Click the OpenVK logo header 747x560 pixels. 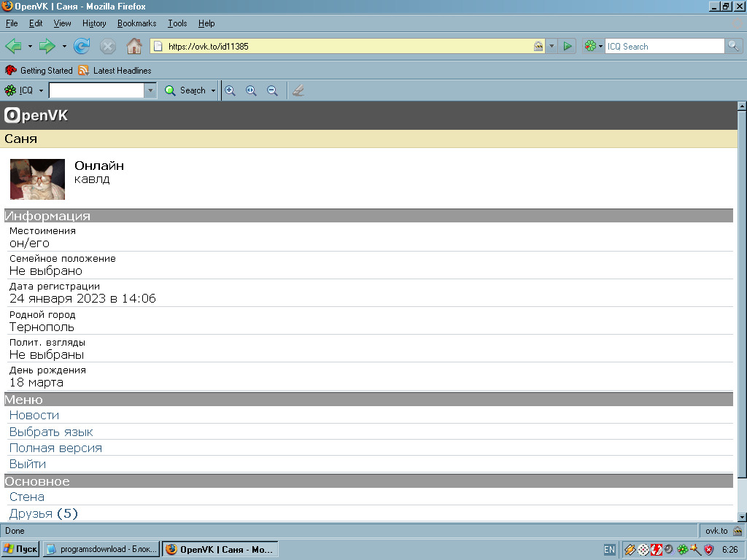pos(36,115)
